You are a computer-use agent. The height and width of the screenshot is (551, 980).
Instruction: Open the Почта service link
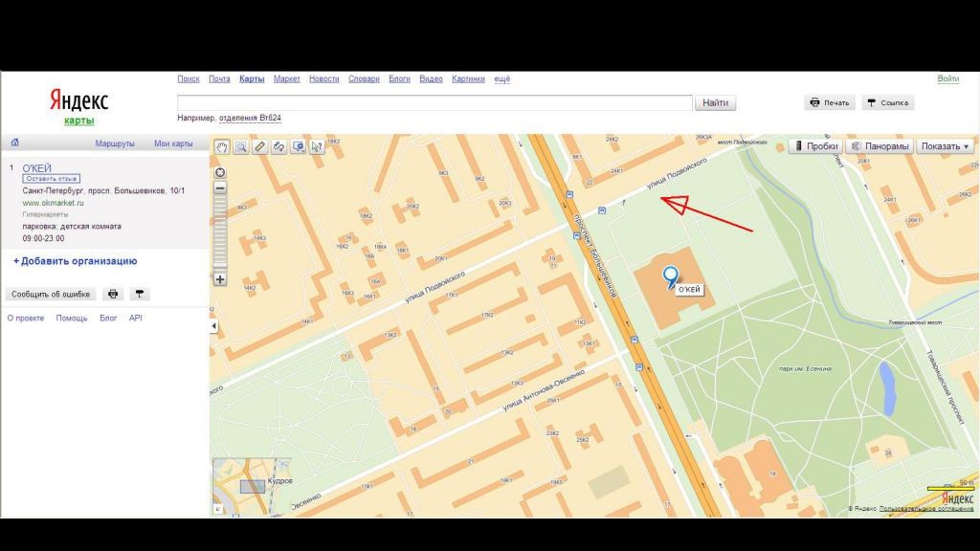point(219,78)
